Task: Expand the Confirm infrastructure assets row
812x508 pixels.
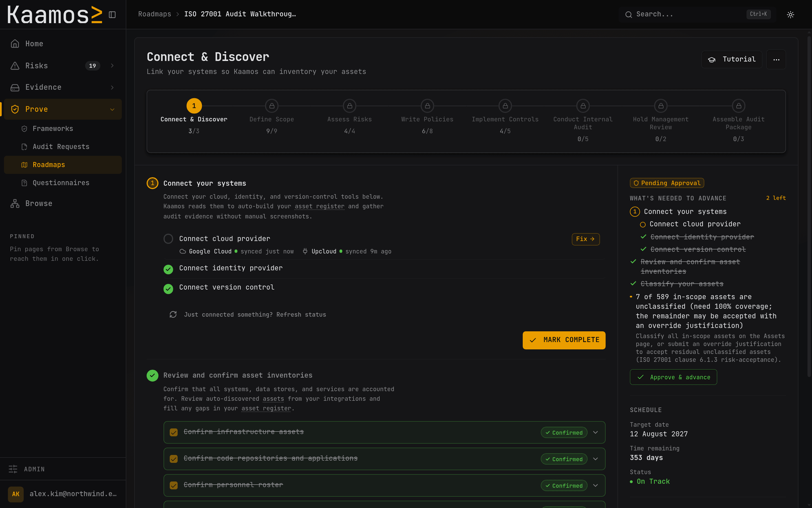Action: pos(595,432)
